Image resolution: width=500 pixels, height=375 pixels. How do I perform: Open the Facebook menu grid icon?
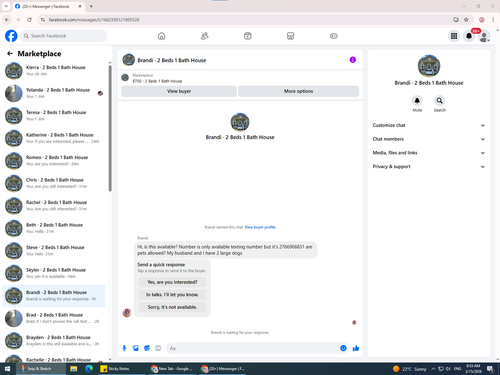tap(454, 36)
